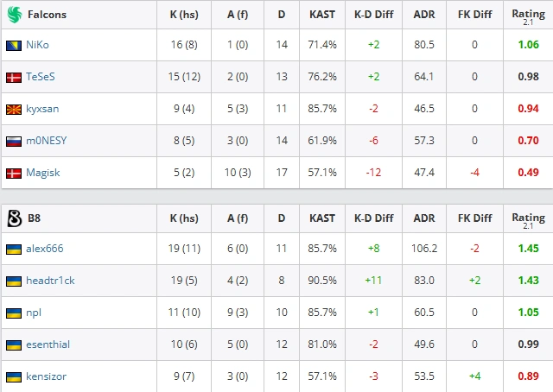Sort B8 table by Rating 2.1 header
The height and width of the screenshot is (392, 553).
point(528,220)
